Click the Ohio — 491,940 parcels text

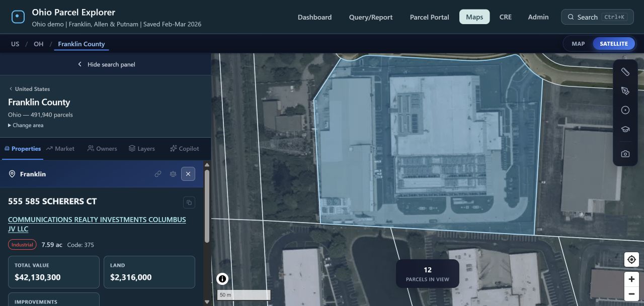[x=40, y=115]
